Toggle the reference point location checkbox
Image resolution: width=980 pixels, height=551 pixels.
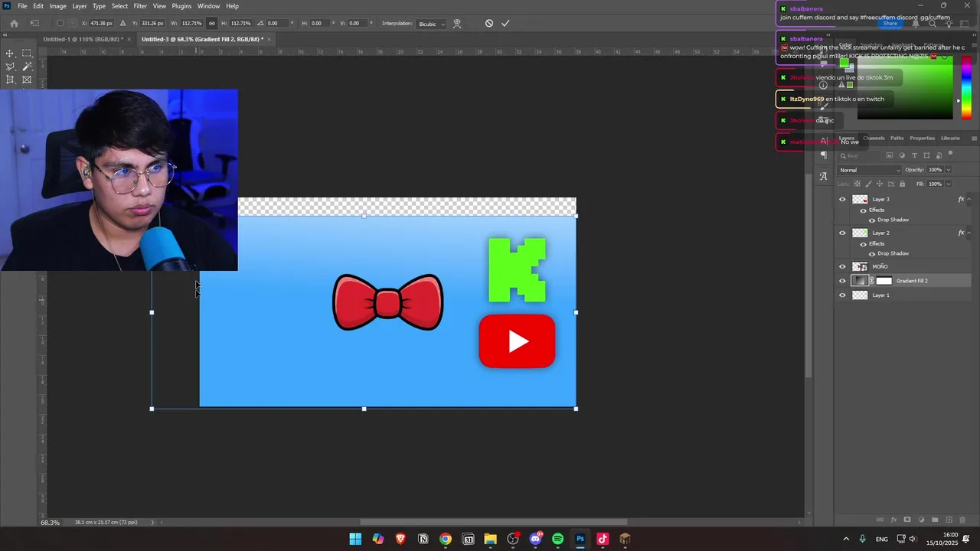point(60,23)
